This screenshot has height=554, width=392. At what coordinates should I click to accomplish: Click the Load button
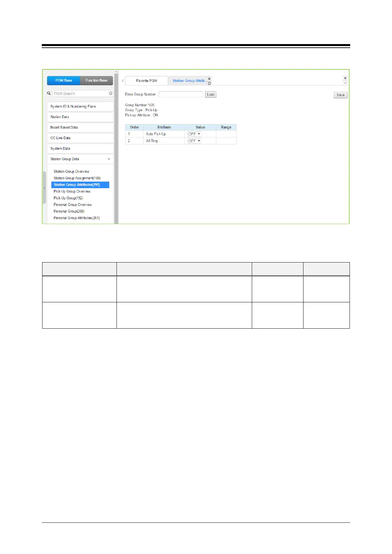[x=211, y=94]
